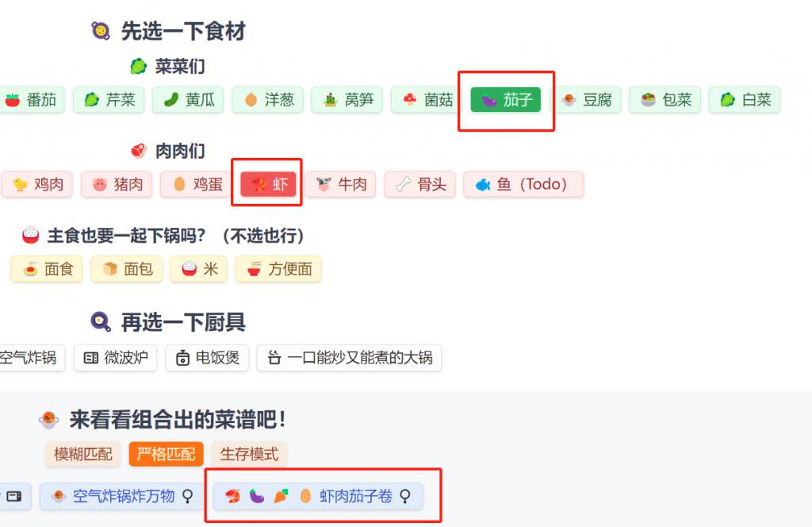Select 微波炉 microwave cookware

(115, 358)
